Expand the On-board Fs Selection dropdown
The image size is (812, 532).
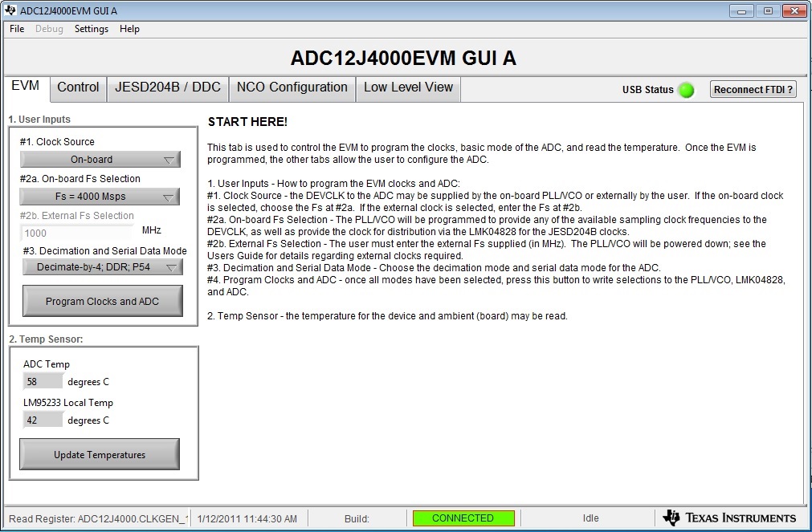[100, 197]
